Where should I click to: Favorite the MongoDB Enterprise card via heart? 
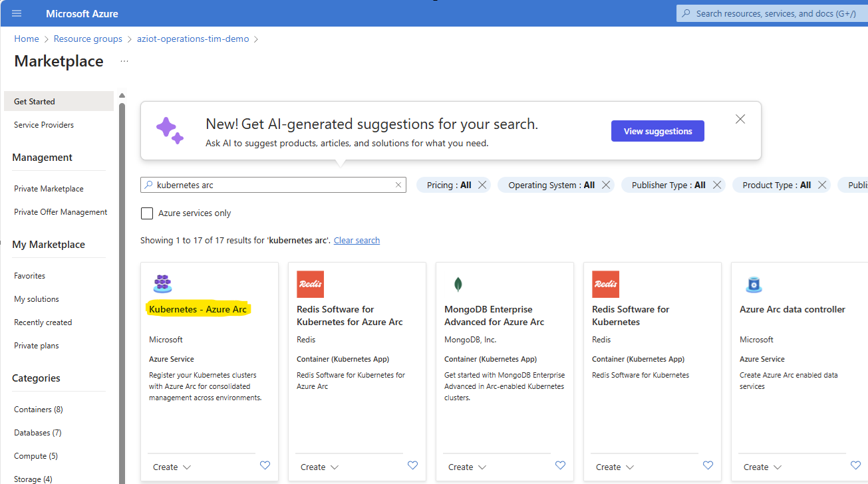tap(560, 466)
